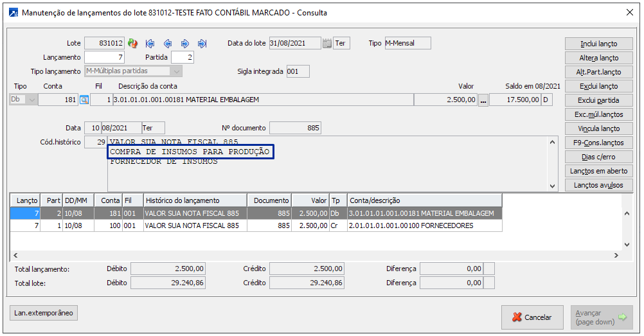
Task: Select the FORNECEDORES grid row
Action: click(x=256, y=225)
